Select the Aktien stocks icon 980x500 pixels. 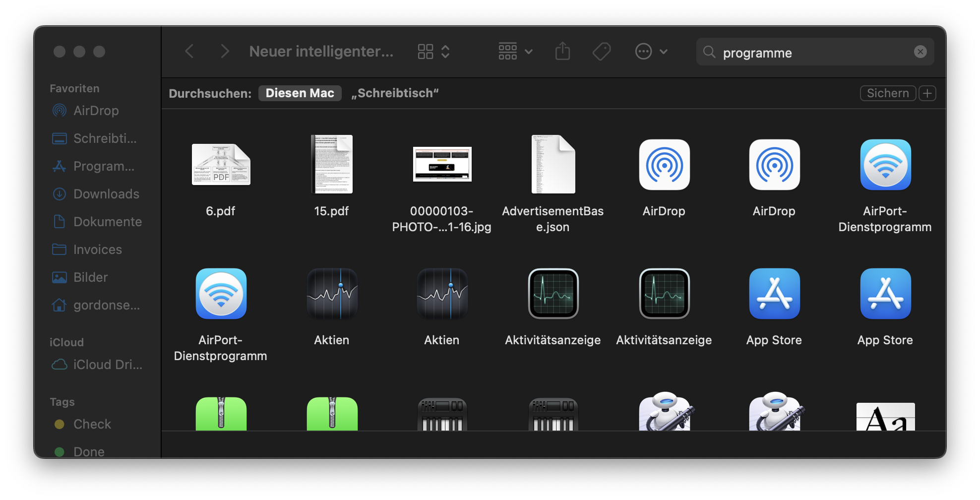pos(331,294)
